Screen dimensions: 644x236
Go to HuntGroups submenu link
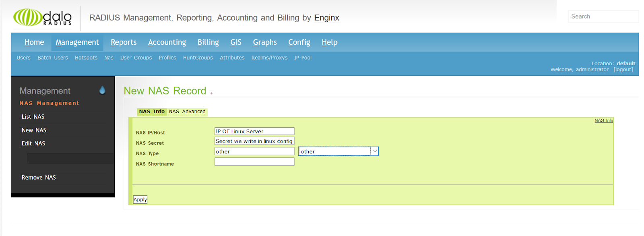(x=198, y=58)
